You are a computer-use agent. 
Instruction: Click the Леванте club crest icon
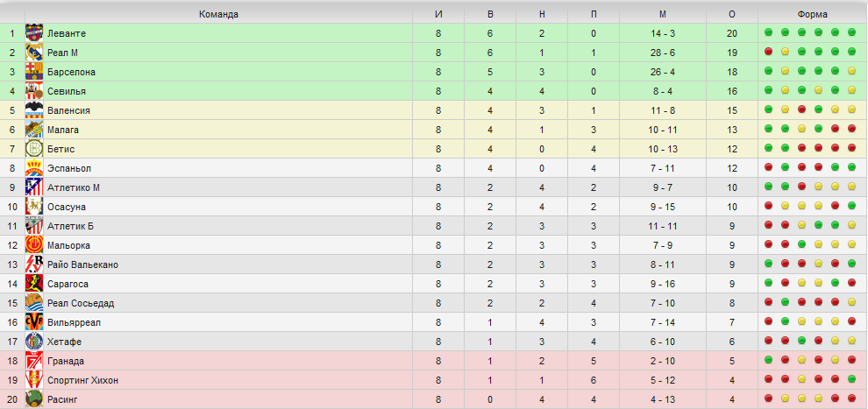click(x=34, y=33)
